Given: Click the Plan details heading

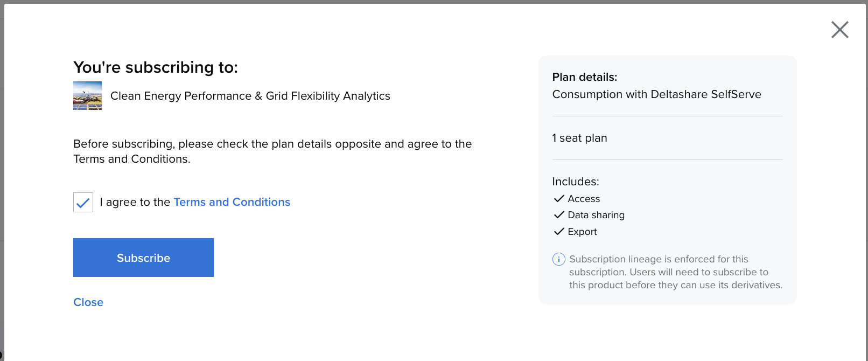Looking at the screenshot, I should point(584,77).
